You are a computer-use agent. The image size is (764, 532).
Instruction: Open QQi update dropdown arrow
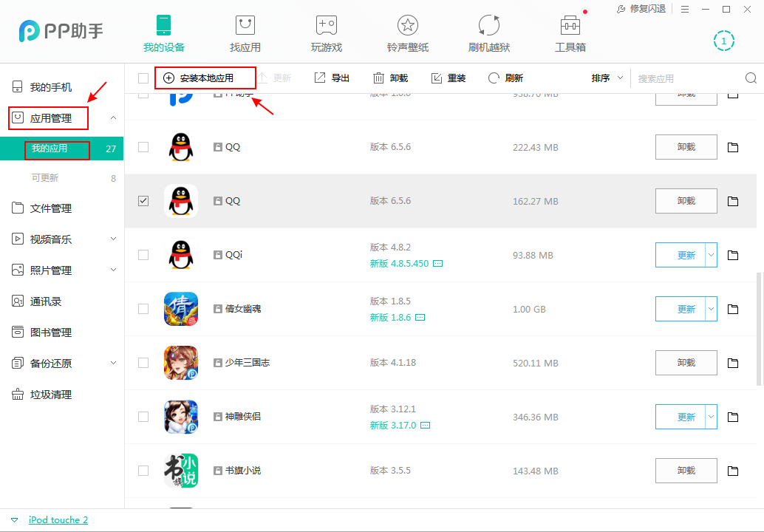click(x=712, y=255)
